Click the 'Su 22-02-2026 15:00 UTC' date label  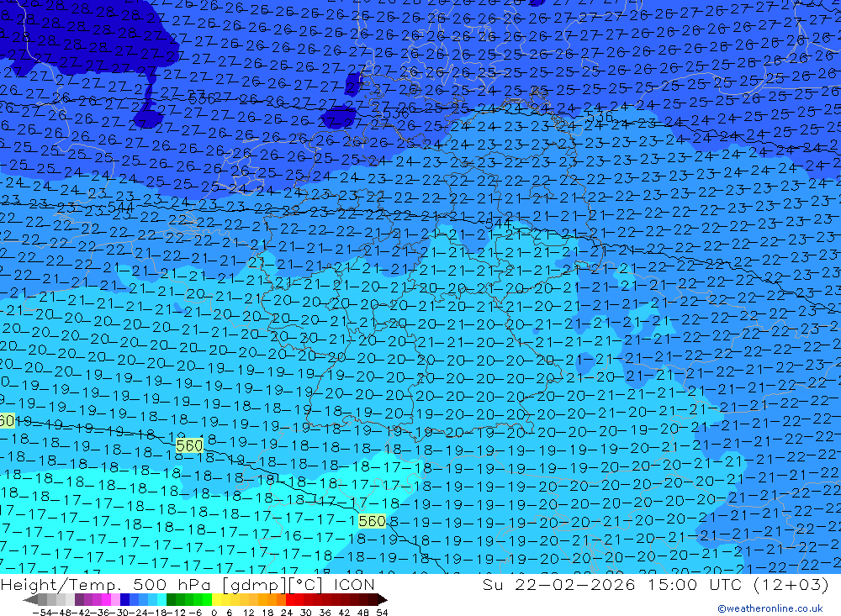tap(613, 584)
